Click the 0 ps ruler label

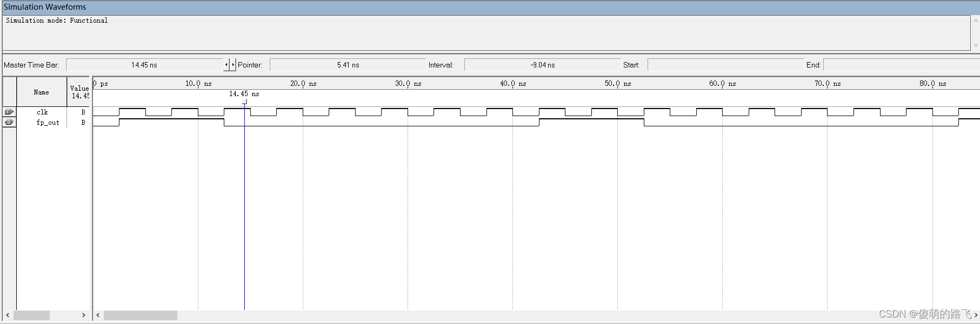tap(101, 84)
